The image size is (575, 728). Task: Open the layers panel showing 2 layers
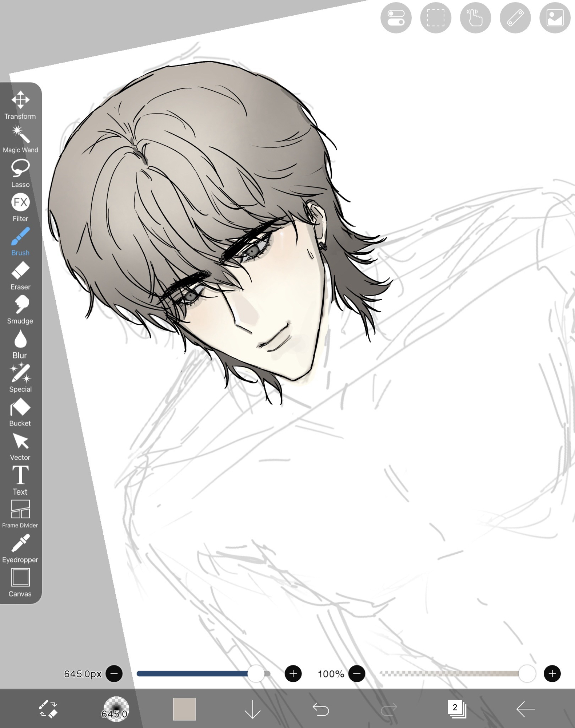[457, 709]
